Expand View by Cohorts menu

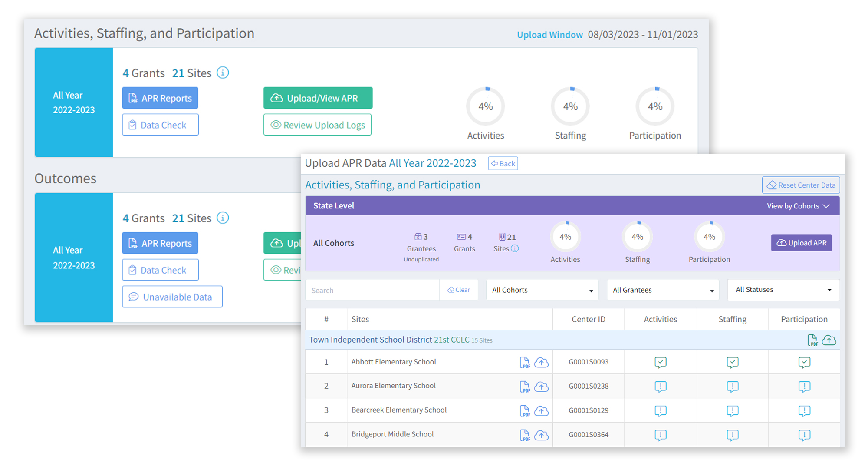(x=798, y=206)
